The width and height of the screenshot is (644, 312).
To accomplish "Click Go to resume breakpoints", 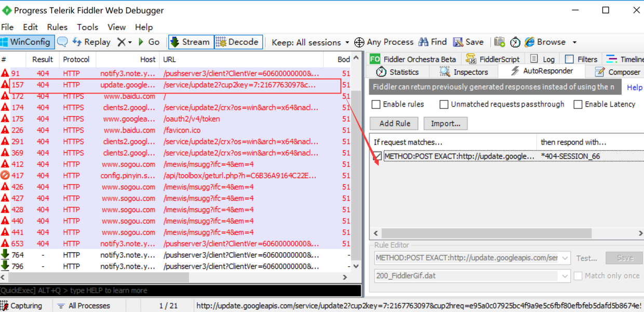I will coord(149,42).
